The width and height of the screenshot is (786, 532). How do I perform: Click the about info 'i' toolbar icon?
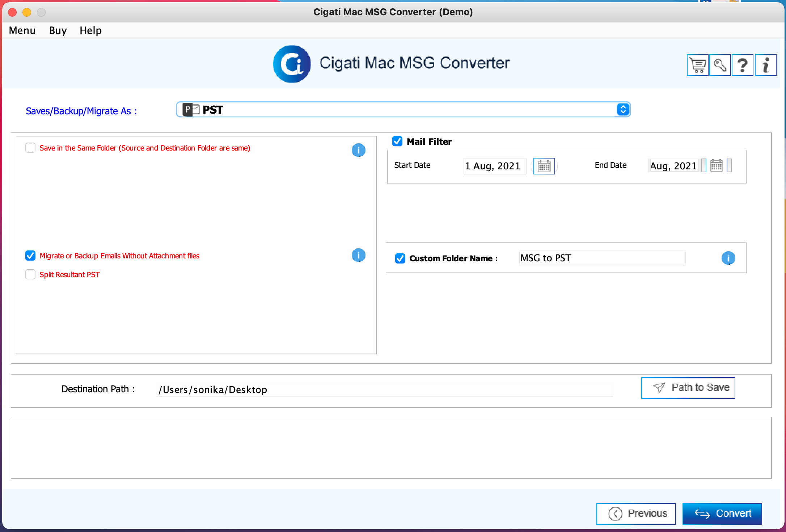pyautogui.click(x=765, y=65)
